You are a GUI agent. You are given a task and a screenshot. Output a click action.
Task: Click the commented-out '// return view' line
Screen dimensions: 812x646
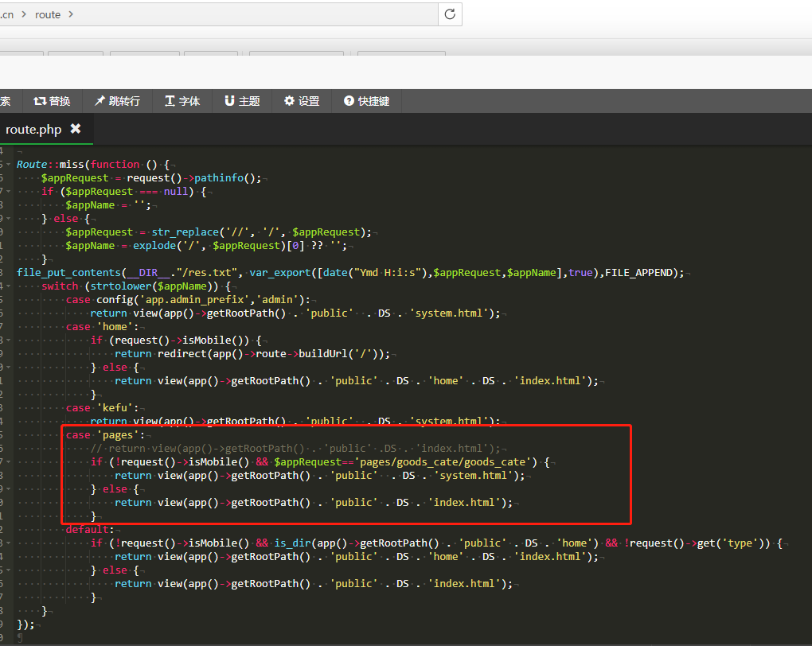[x=295, y=448]
